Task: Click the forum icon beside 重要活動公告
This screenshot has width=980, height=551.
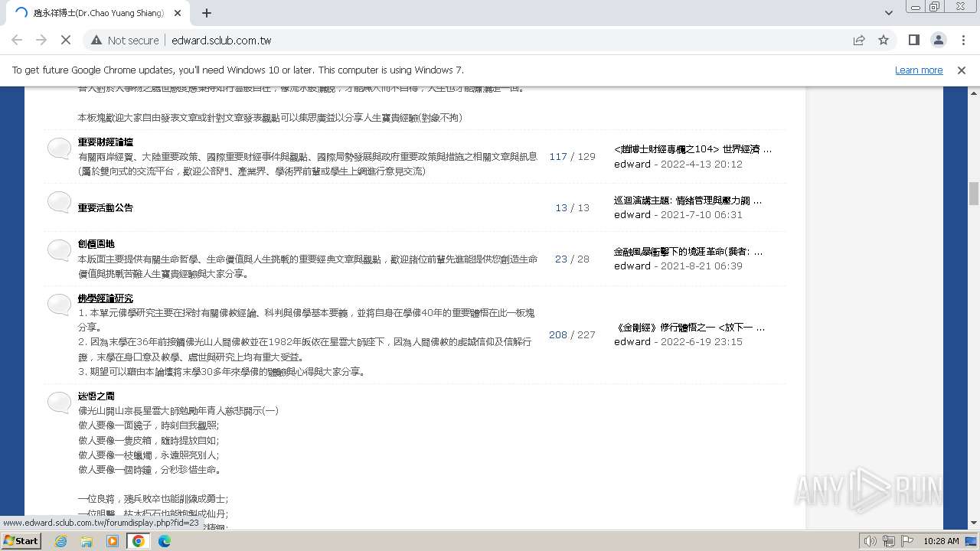Action: pos(59,202)
